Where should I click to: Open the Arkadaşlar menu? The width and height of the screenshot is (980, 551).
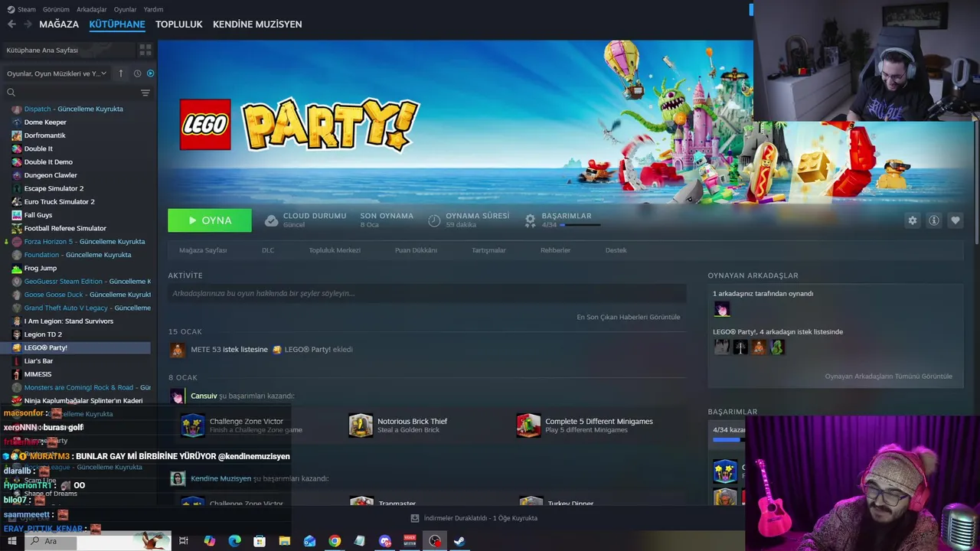[92, 9]
